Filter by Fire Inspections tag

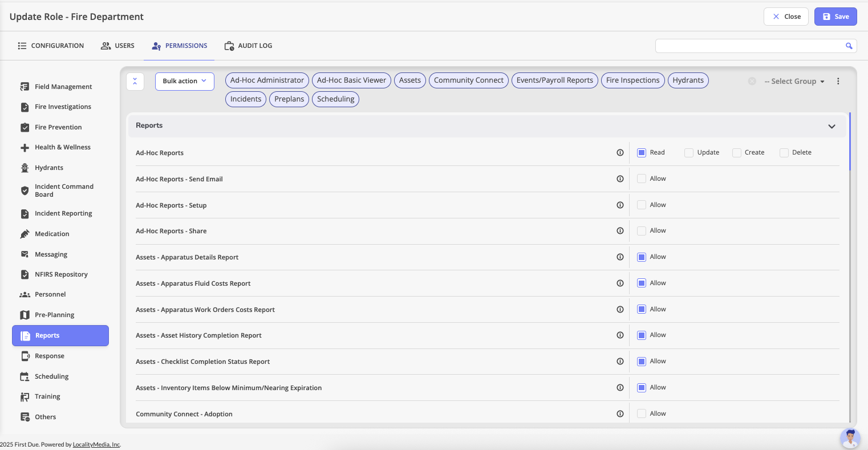pyautogui.click(x=633, y=80)
